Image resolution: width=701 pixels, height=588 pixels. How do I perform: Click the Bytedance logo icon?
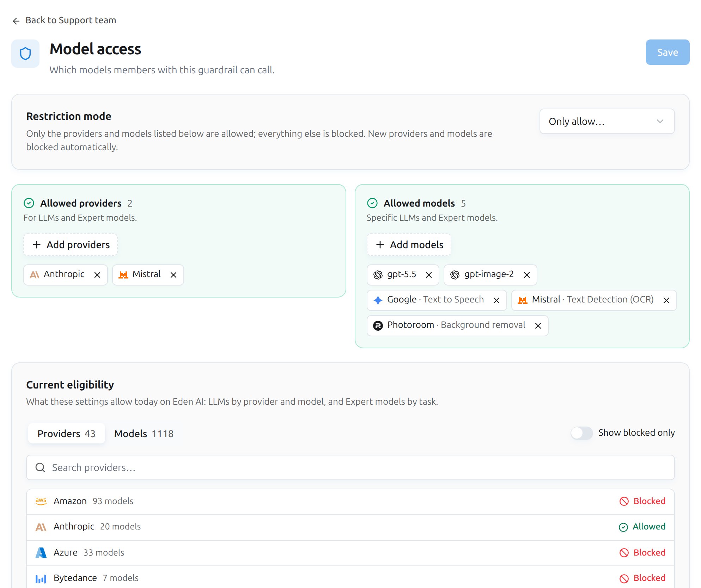coord(41,578)
